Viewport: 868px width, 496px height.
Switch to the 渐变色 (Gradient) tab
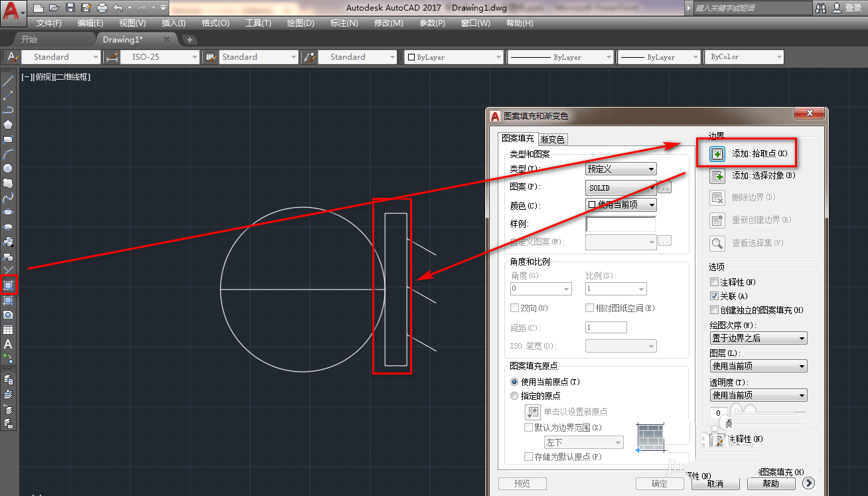[552, 139]
